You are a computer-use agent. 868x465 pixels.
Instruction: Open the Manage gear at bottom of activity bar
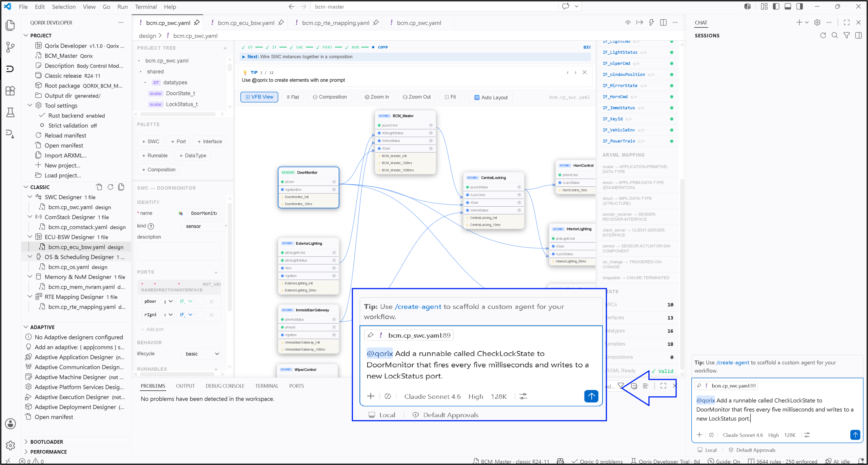[x=11, y=445]
